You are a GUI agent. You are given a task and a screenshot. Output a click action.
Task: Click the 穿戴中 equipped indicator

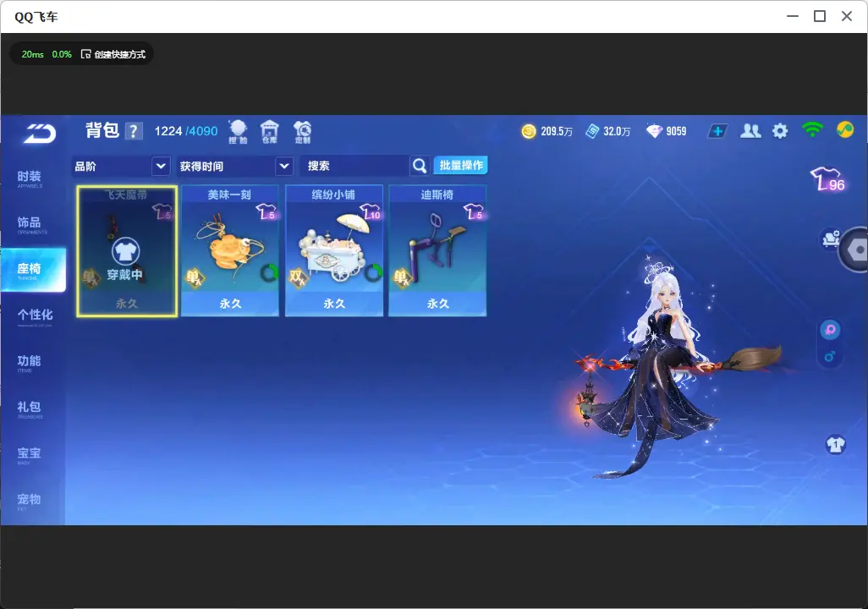[x=125, y=259]
